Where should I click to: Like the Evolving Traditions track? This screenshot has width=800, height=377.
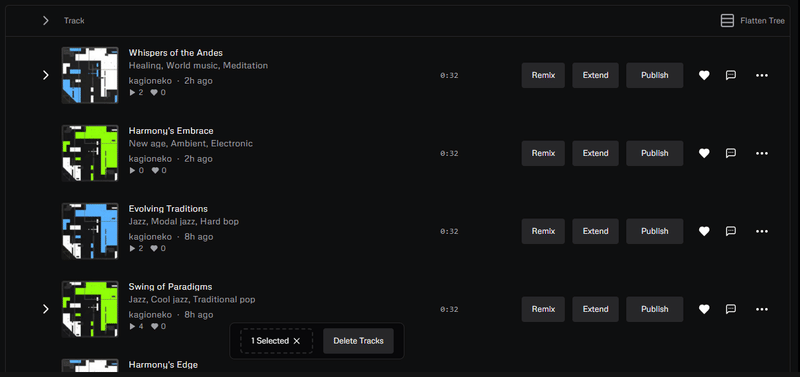click(704, 232)
